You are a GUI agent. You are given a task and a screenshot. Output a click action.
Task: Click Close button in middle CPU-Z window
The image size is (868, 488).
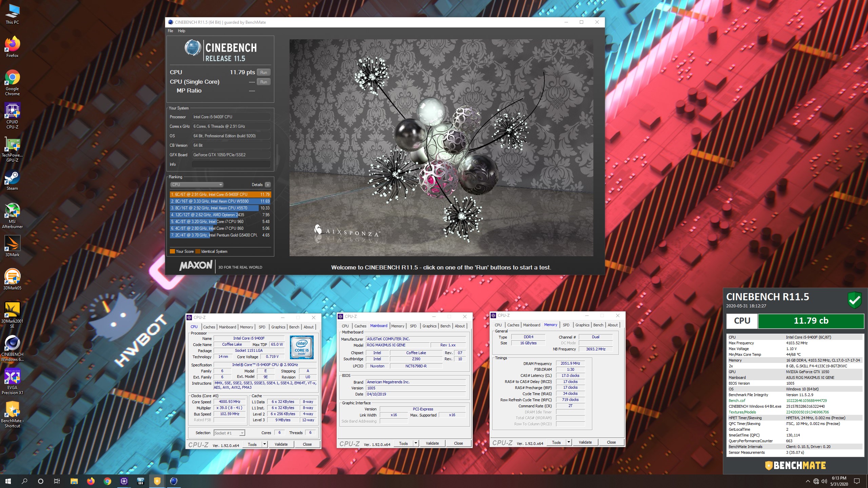pyautogui.click(x=458, y=443)
